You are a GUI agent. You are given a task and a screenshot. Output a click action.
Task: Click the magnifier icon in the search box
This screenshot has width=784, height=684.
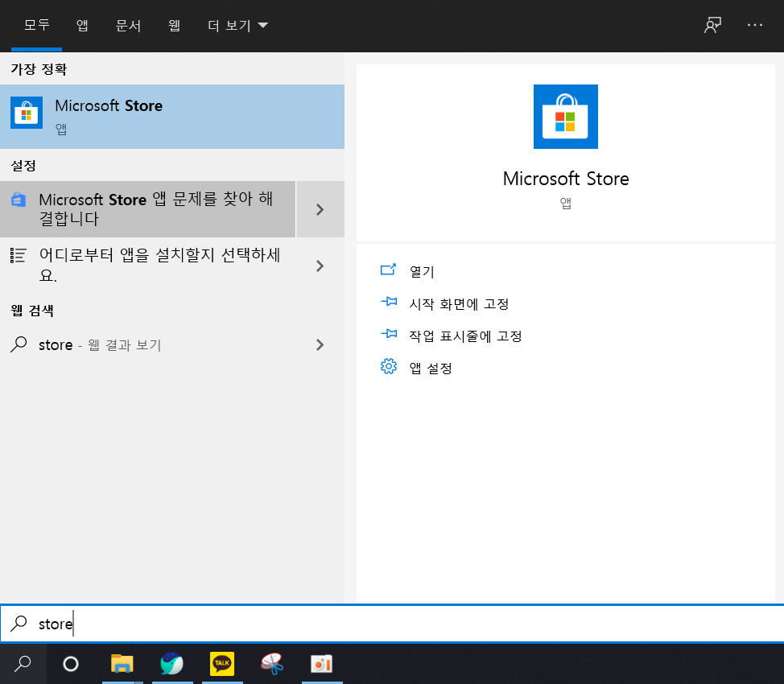tap(19, 624)
